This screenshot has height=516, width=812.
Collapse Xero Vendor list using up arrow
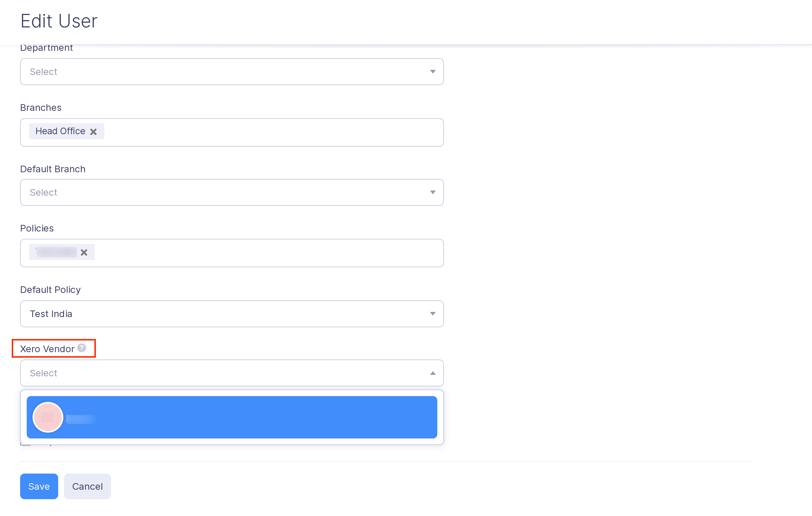click(433, 373)
